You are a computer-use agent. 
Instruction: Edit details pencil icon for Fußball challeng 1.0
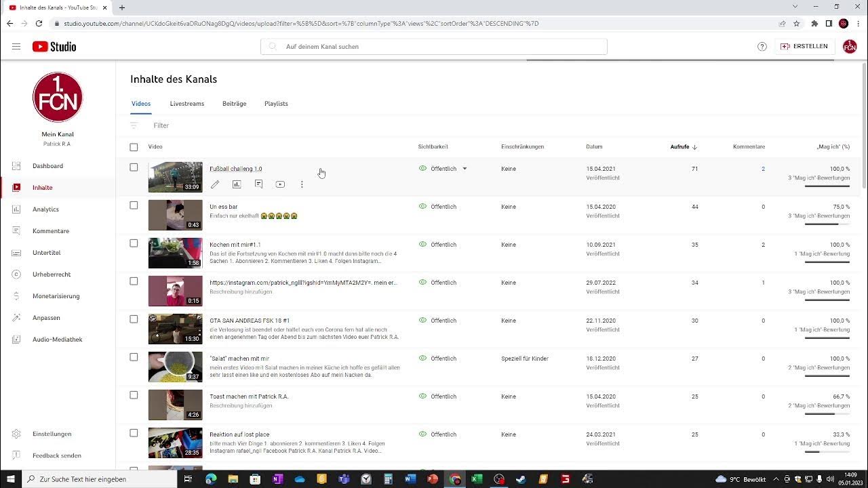pos(215,184)
